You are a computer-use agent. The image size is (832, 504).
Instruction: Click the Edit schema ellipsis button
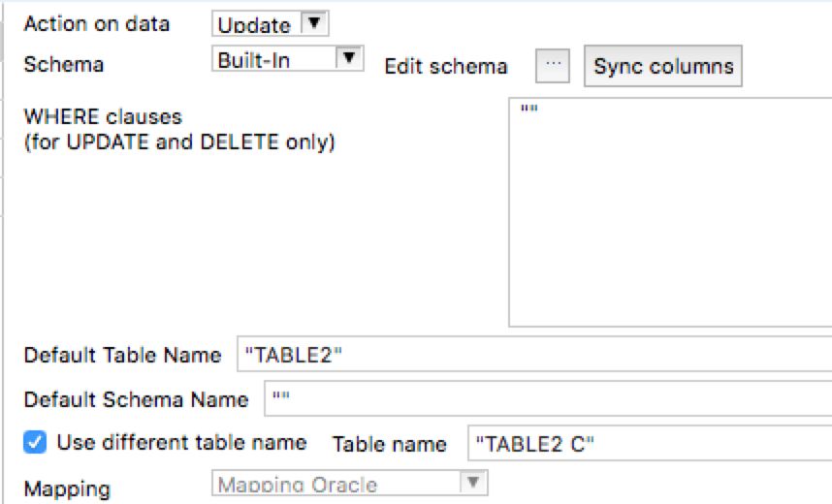coord(553,66)
